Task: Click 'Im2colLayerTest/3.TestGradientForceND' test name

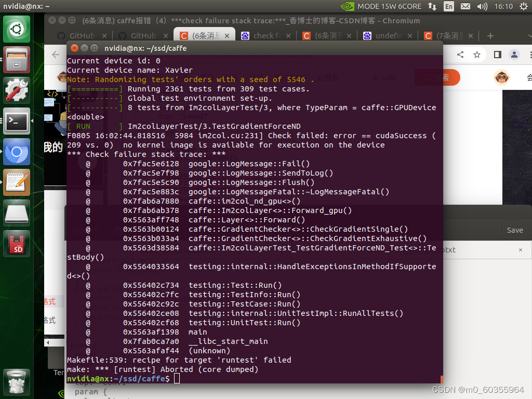Action: click(214, 126)
